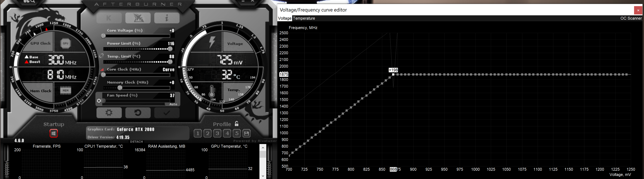Click the Frequency, MHz axis label
The width and height of the screenshot is (644, 179).
tap(303, 28)
